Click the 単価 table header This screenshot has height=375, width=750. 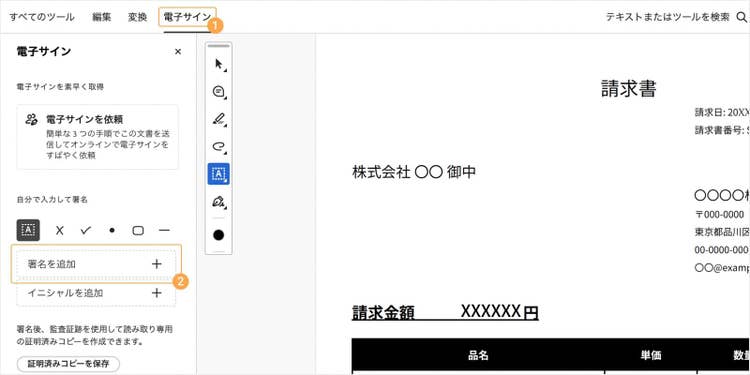651,355
